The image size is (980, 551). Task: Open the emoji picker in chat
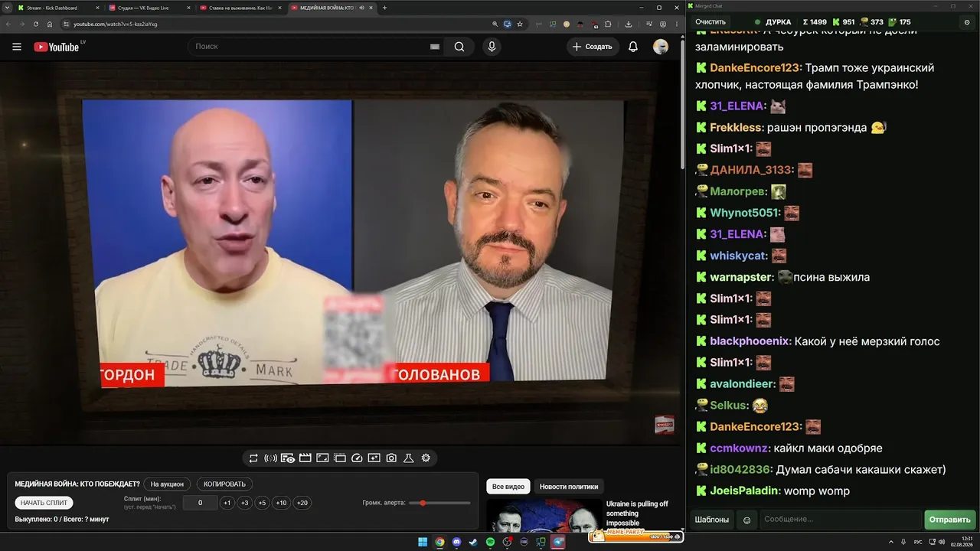(x=747, y=520)
